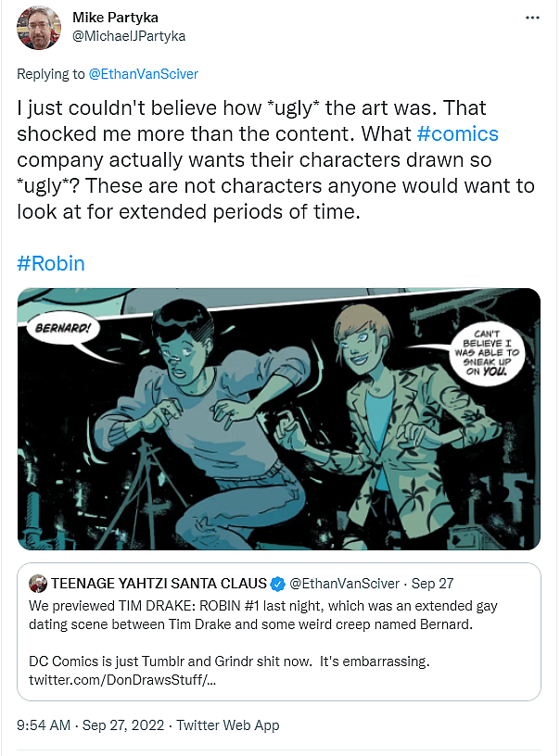
Task: Follow the #comics hashtag
Action: coord(459,134)
